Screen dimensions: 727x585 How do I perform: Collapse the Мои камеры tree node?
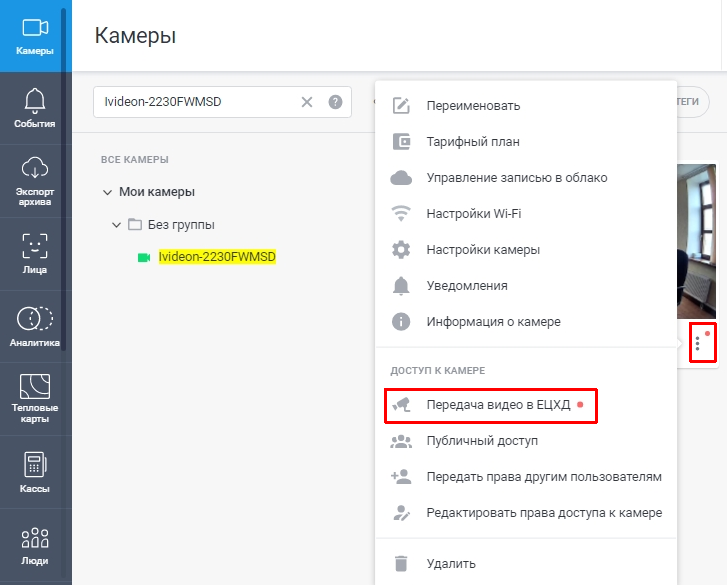point(107,192)
